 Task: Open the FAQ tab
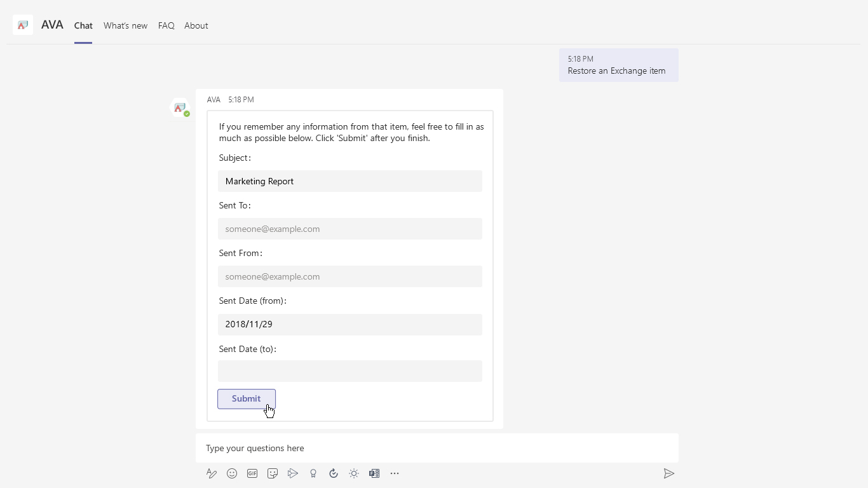click(166, 26)
